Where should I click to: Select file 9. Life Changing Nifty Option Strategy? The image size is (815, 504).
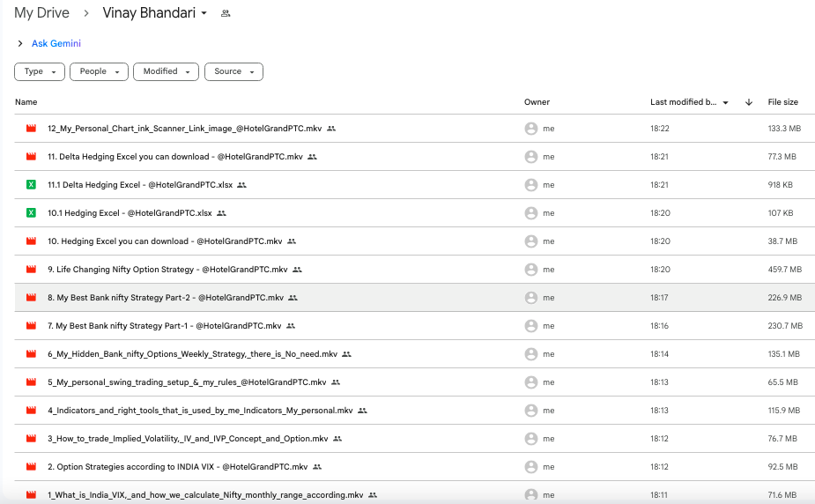pyautogui.click(x=167, y=269)
